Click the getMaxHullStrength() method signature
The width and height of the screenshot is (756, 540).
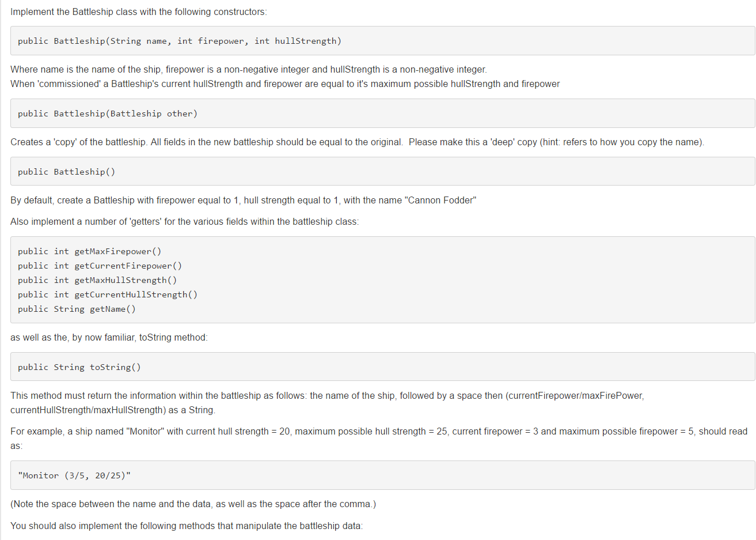pyautogui.click(x=97, y=280)
